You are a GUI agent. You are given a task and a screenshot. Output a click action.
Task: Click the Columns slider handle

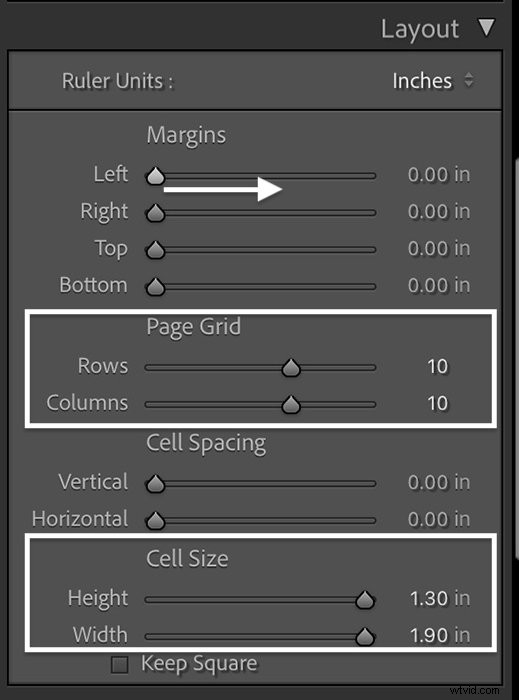[291, 404]
